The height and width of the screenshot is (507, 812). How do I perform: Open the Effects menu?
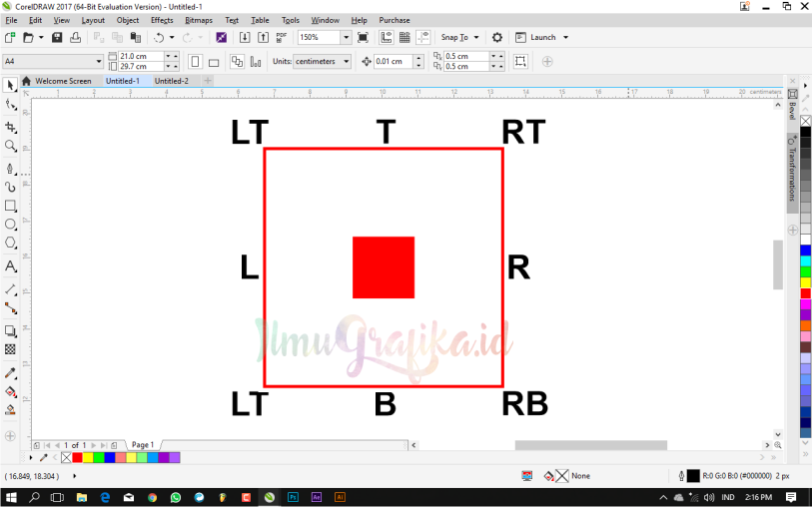tap(162, 20)
